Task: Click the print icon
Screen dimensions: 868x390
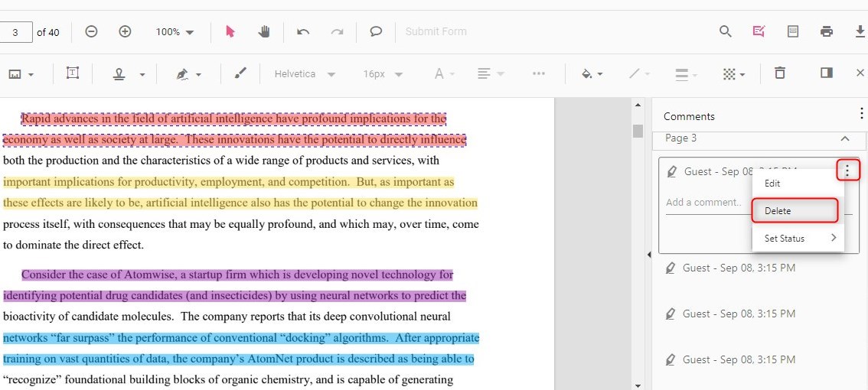Action: pyautogui.click(x=827, y=31)
